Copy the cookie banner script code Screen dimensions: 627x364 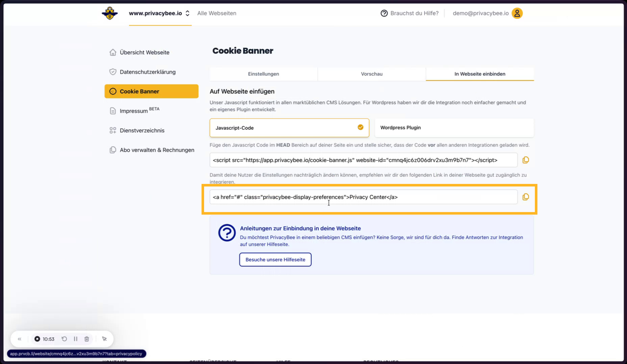[x=525, y=160]
